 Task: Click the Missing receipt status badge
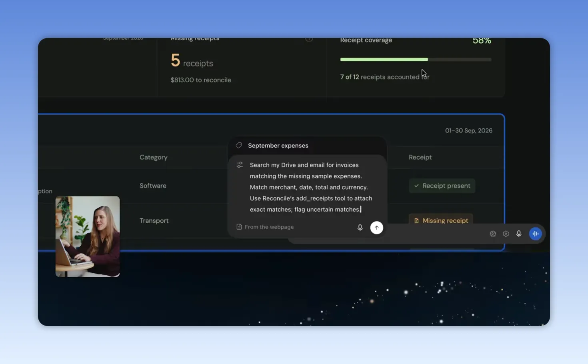[441, 220]
